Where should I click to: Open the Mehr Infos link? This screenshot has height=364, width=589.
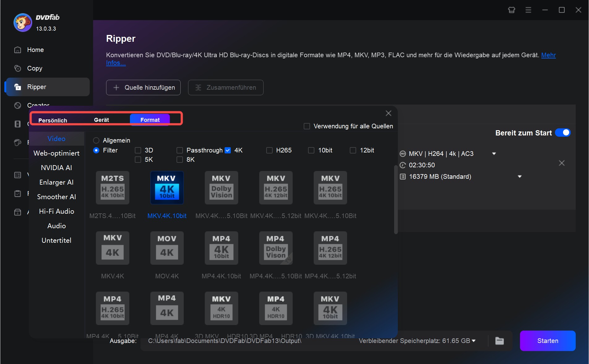pyautogui.click(x=548, y=55)
